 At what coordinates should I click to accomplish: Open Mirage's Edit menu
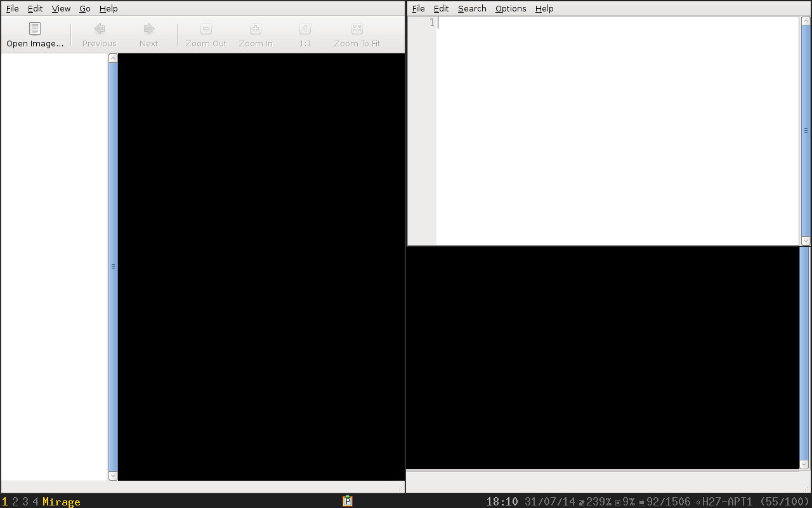[35, 9]
